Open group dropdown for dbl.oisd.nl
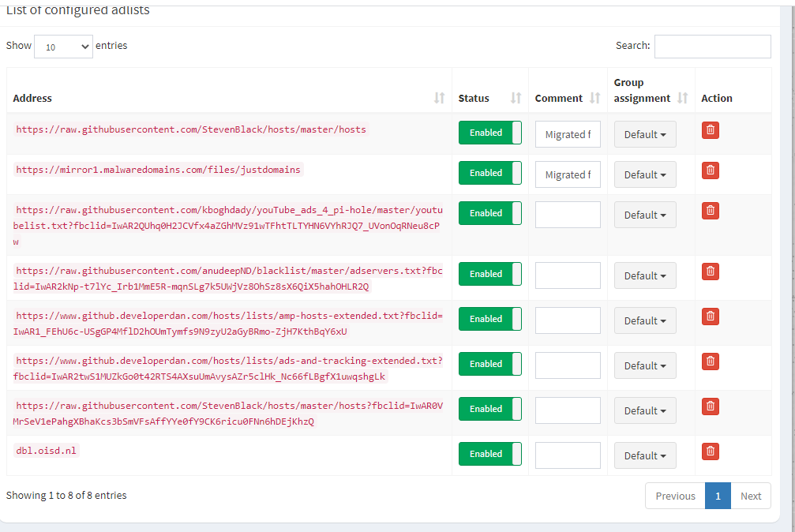Screen dimensions: 795x532 tap(645, 455)
